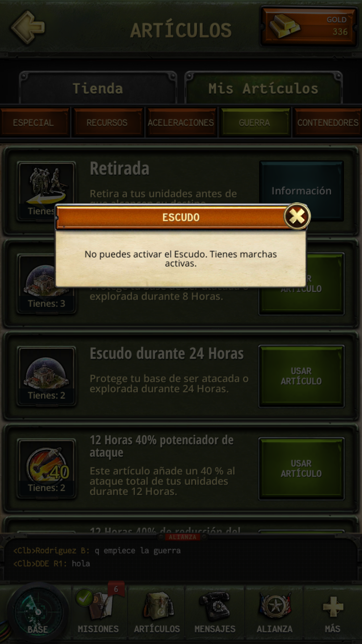362x644 pixels.
Task: Use the 40% attack booster item
Action: 301,469
